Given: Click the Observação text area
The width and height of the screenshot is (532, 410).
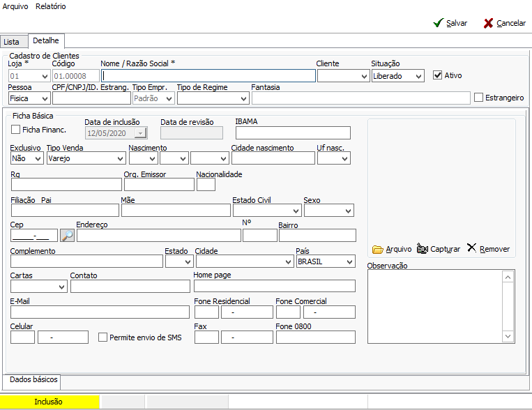Looking at the screenshot, I should click(x=435, y=307).
